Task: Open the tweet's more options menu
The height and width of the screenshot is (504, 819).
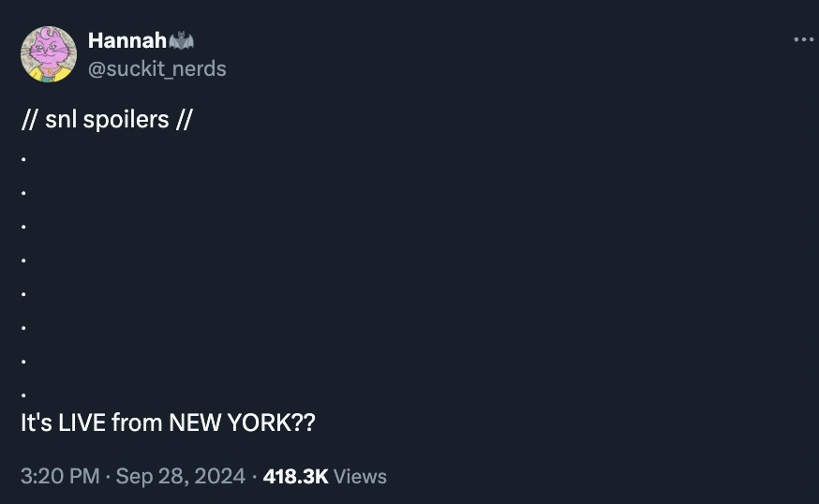Action: click(x=803, y=39)
